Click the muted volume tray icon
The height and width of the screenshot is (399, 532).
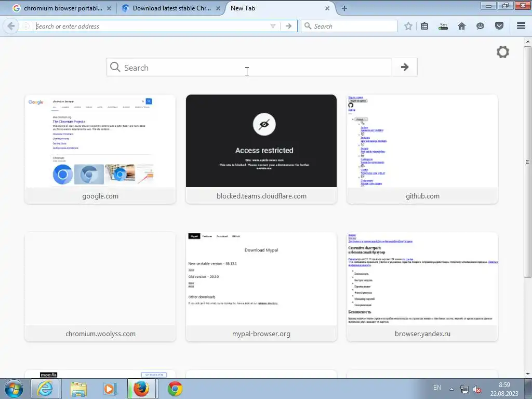click(477, 389)
